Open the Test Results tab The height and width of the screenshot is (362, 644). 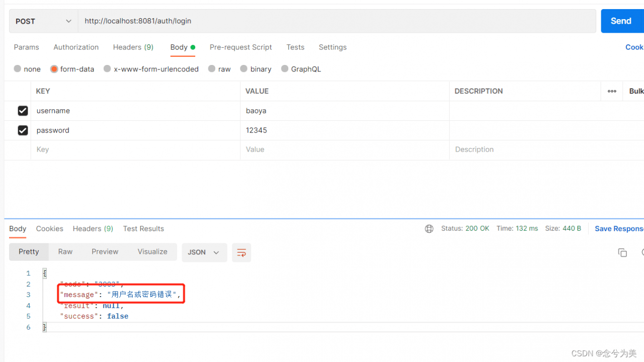[143, 229]
